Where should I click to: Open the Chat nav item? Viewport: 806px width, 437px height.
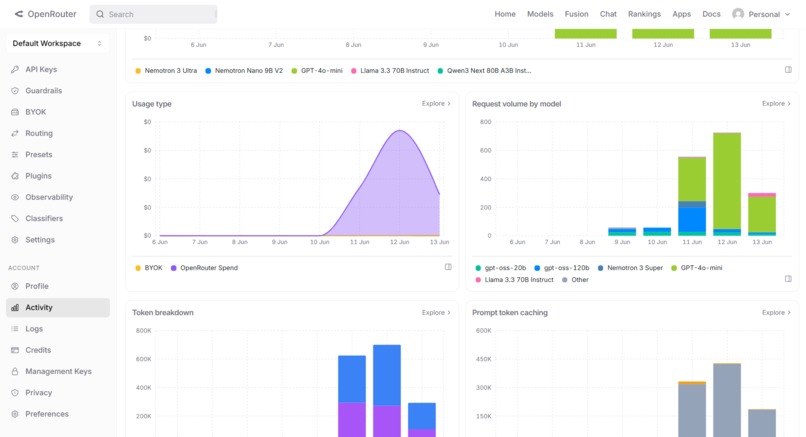(x=608, y=14)
